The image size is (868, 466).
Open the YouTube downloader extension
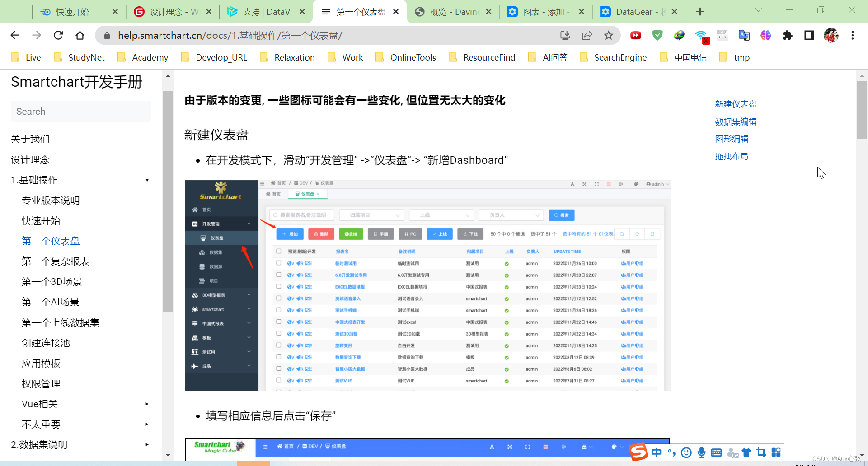tap(636, 35)
